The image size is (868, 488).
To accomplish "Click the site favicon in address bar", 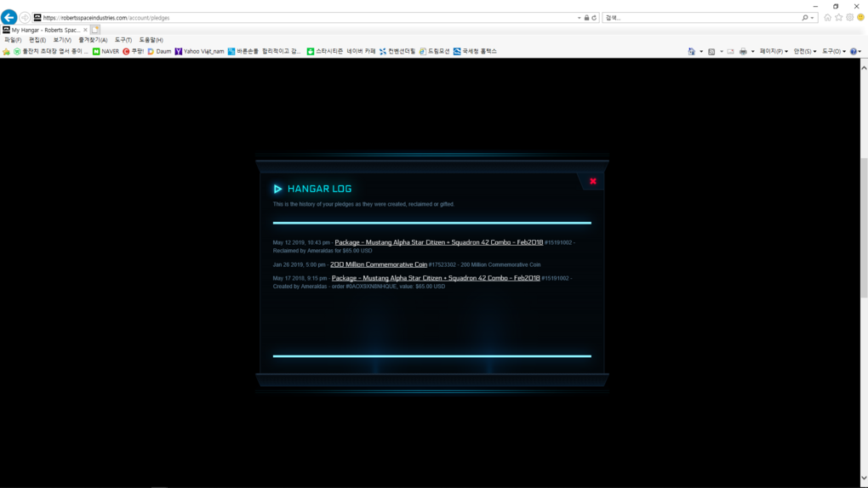I will click(x=37, y=18).
